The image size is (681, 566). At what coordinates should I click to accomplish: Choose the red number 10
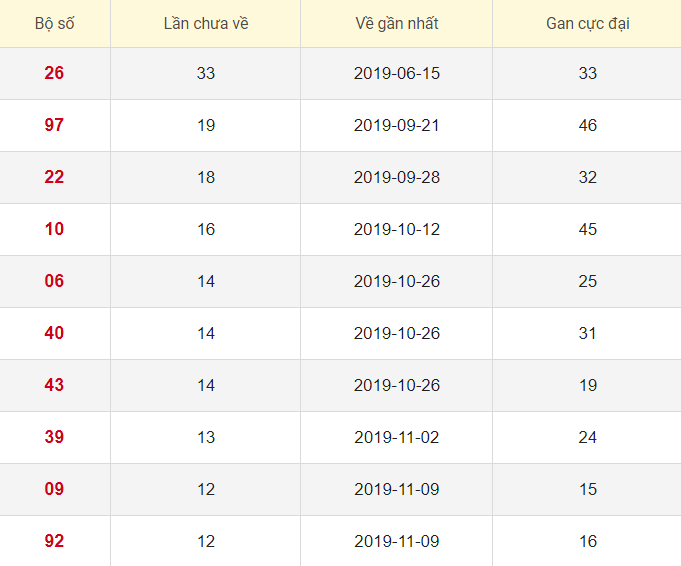point(54,229)
